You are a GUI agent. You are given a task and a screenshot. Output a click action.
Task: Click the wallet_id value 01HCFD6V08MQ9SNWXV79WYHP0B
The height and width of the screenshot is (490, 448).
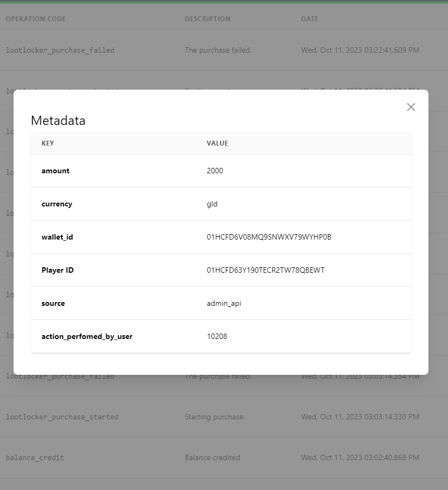click(x=269, y=237)
